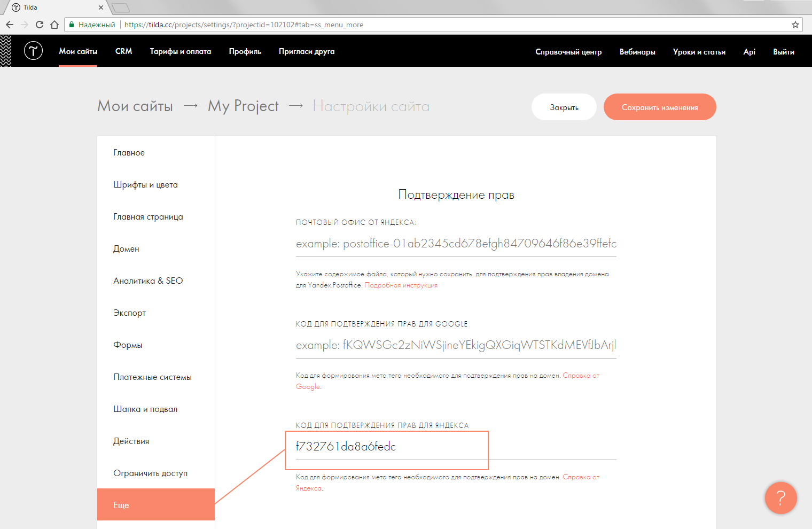Open Уроки и статьи menu item

699,52
